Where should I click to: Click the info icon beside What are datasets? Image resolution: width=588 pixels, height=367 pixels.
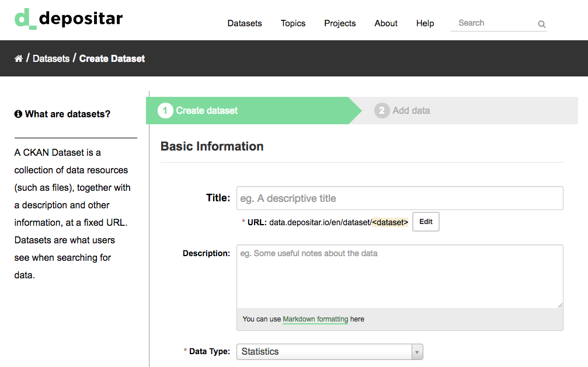point(18,114)
